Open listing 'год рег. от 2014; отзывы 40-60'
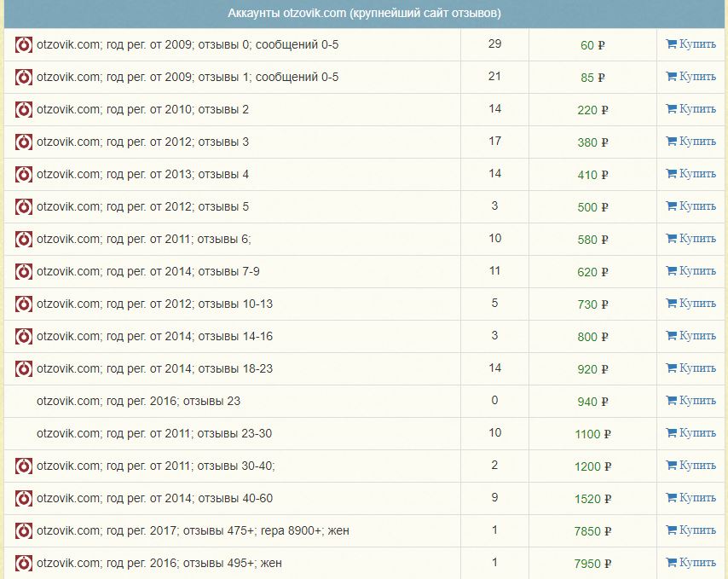This screenshot has height=579, width=728. 154,498
